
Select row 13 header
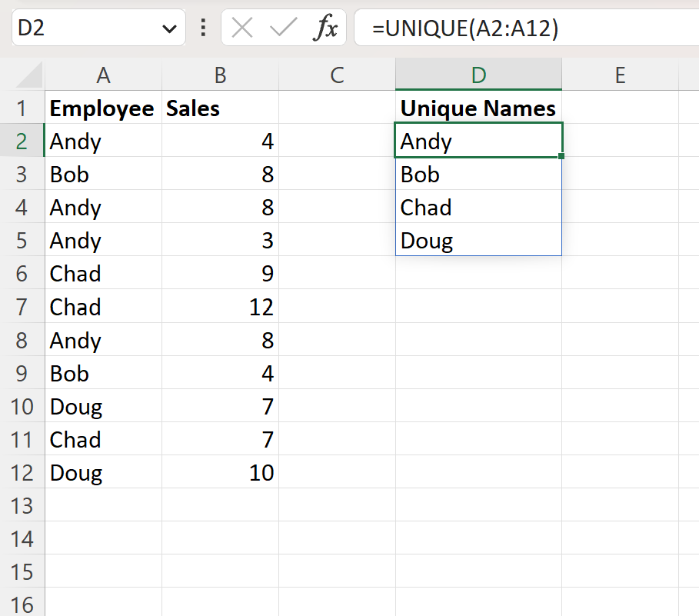click(22, 505)
